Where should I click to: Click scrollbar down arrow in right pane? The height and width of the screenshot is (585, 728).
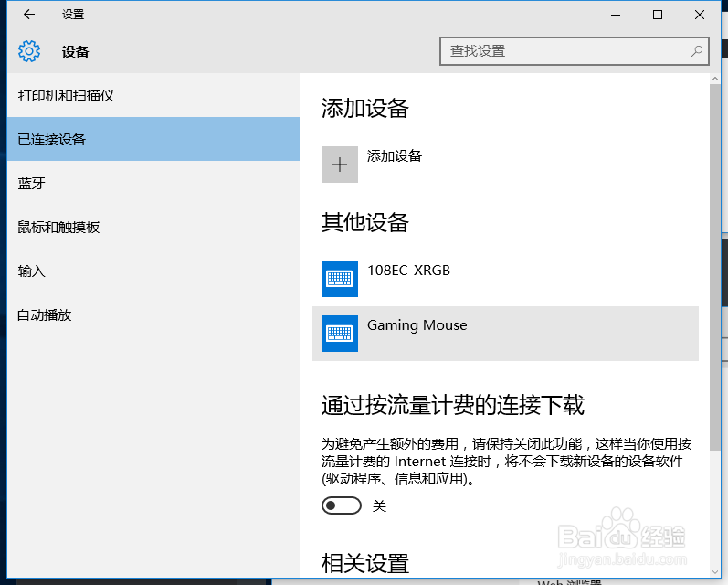pos(715,572)
